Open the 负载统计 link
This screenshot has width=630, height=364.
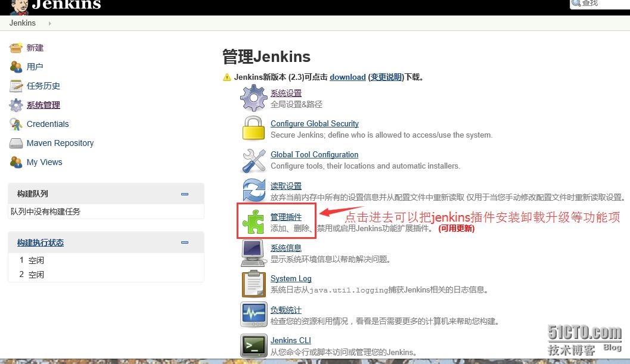click(x=286, y=310)
